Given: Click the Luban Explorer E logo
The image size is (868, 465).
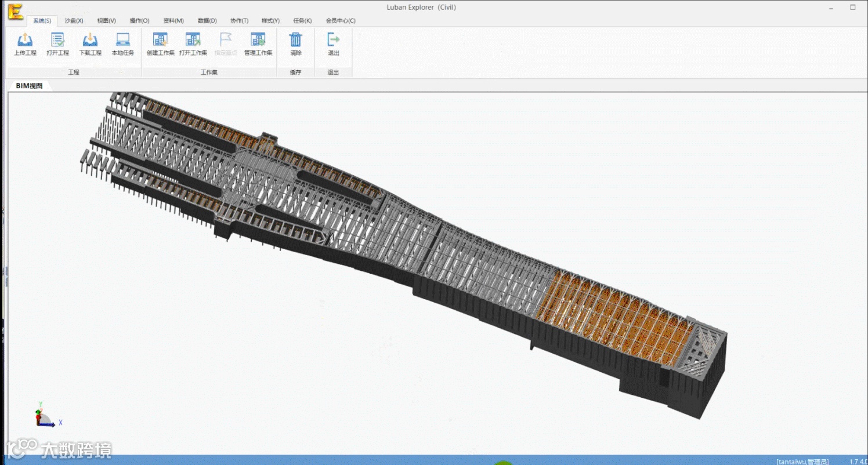Looking at the screenshot, I should [x=16, y=12].
